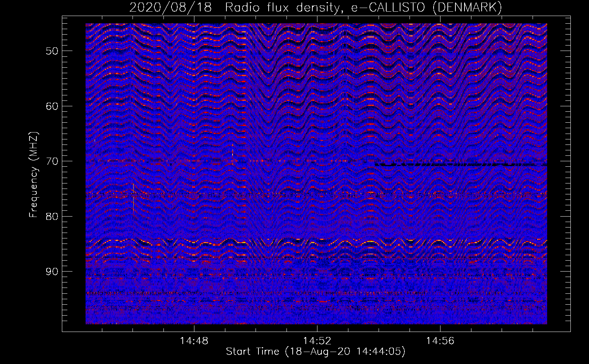
Task: Click the bright vertical spike near 78 MHz
Action: pos(133,200)
